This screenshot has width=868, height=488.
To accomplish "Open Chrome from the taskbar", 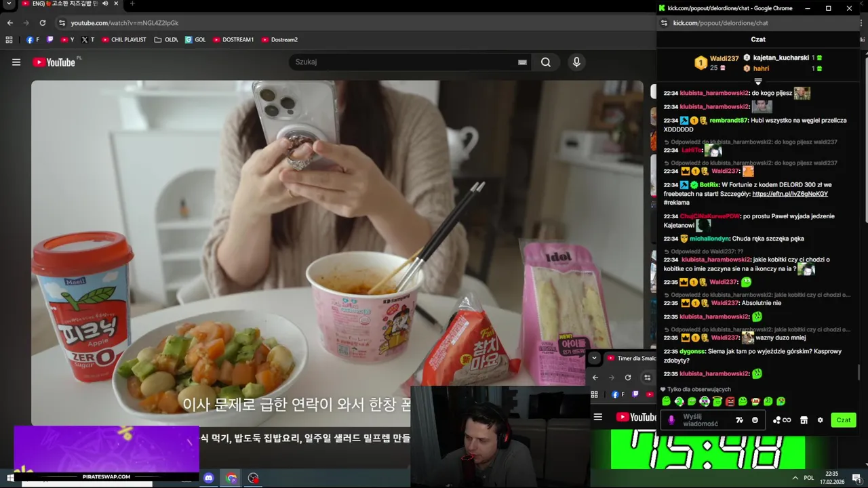I will point(231,478).
